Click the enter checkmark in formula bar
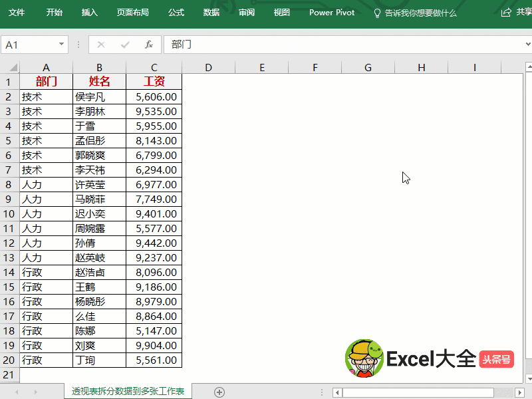 [x=125, y=45]
